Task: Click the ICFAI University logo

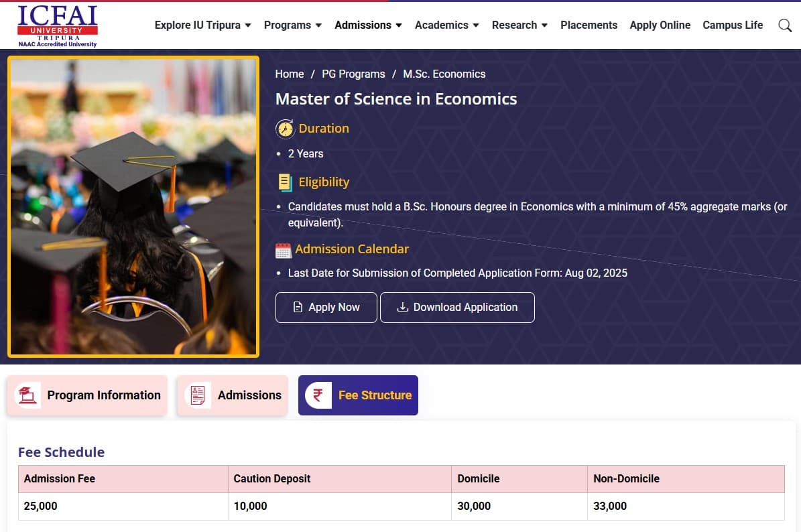Action: pos(57,25)
